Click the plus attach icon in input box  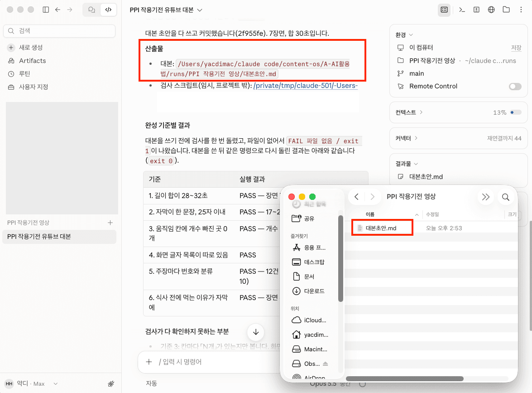pyautogui.click(x=149, y=362)
